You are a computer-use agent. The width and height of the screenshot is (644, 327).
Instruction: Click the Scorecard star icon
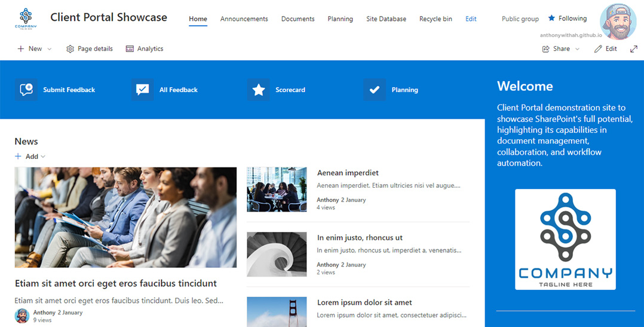(x=258, y=90)
